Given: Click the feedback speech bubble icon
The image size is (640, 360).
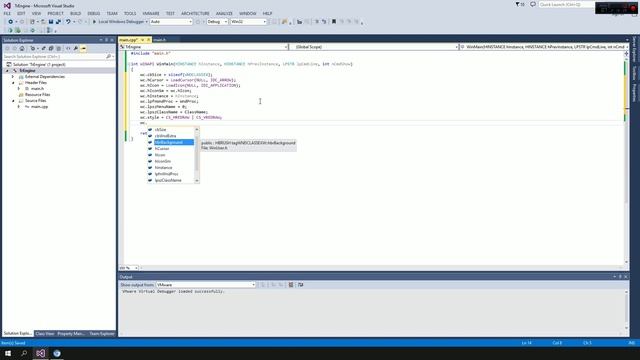Looking at the screenshot, I should 533,4.
